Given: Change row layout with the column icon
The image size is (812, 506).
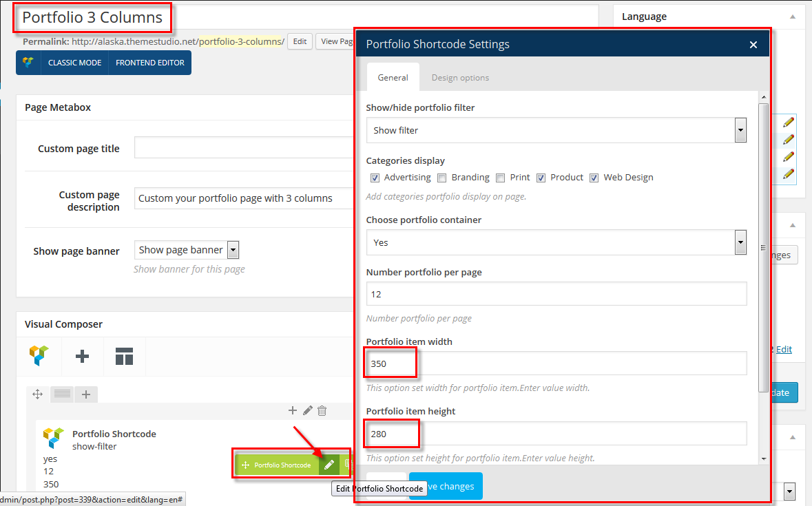Looking at the screenshot, I should (62, 394).
